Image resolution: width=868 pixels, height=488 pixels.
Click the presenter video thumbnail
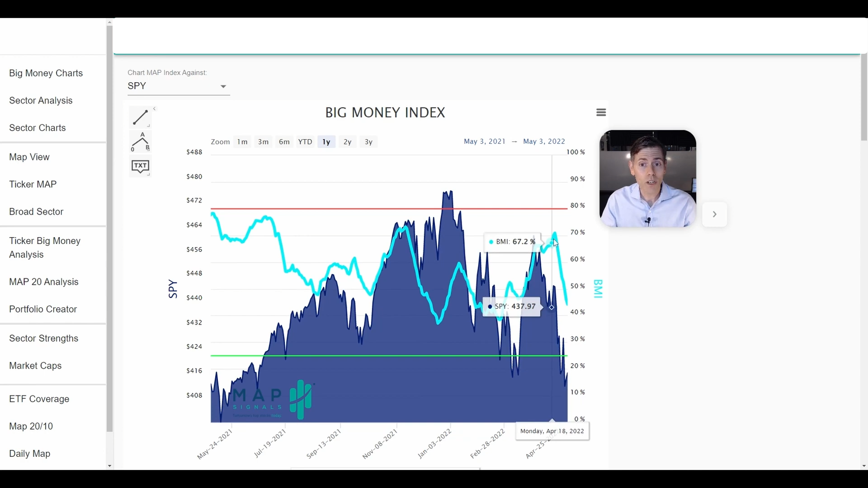[648, 178]
